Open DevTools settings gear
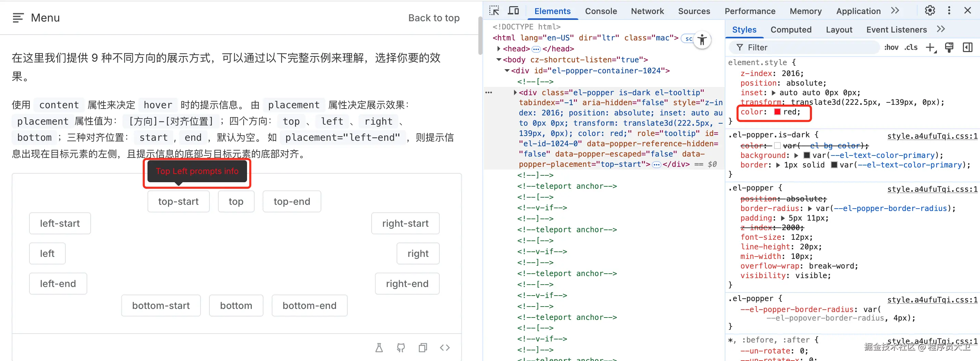 point(929,11)
